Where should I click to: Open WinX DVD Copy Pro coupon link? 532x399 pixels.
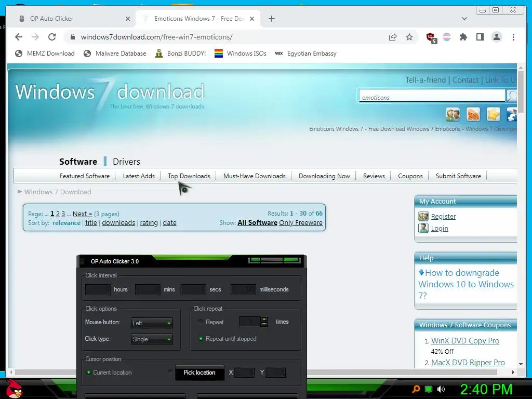point(465,341)
